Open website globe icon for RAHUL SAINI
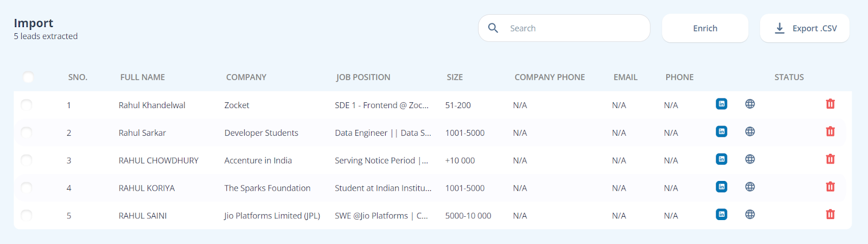Image resolution: width=868 pixels, height=244 pixels. coord(750,214)
